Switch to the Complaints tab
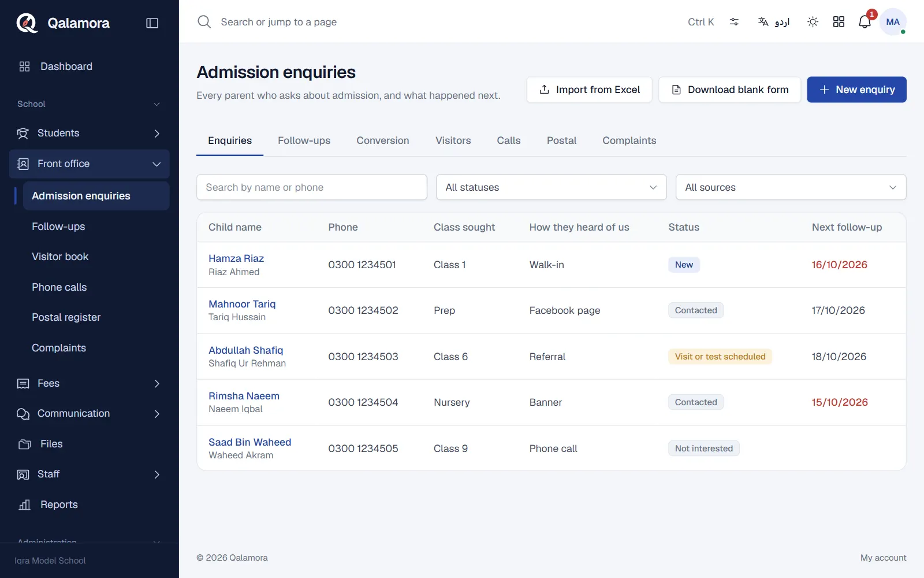924x578 pixels. [x=629, y=140]
